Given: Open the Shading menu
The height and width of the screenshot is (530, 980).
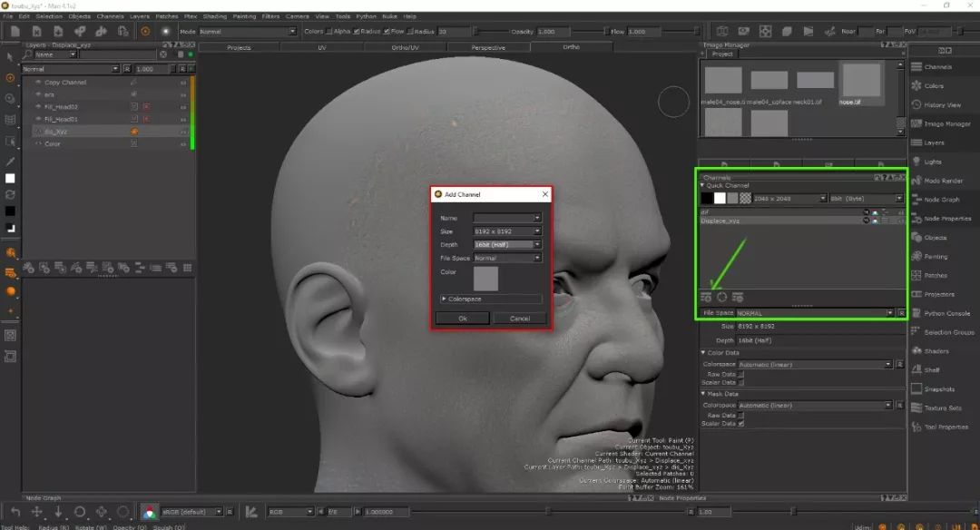Looking at the screenshot, I should click(215, 16).
